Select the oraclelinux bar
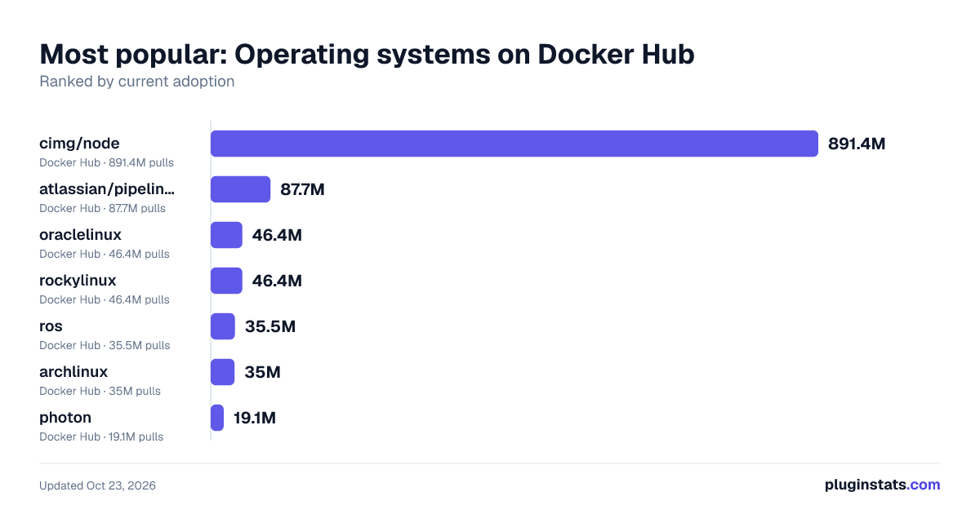 (226, 235)
